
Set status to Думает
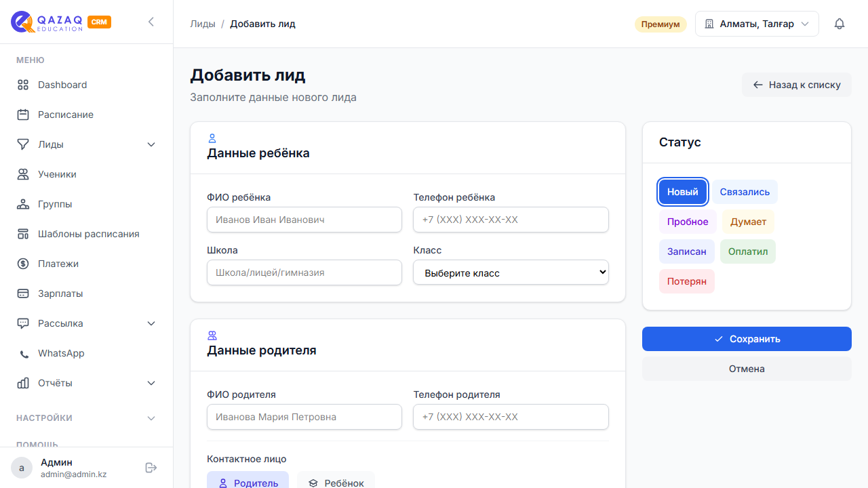tap(749, 222)
